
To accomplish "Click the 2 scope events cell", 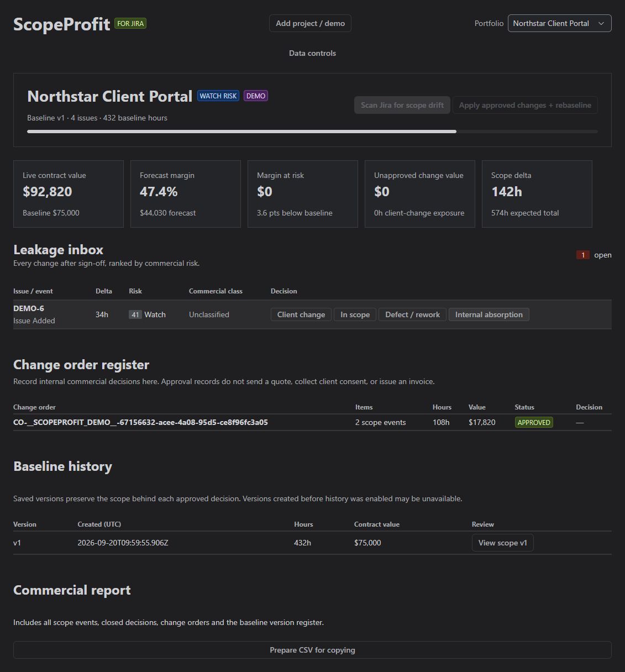I will tap(380, 422).
